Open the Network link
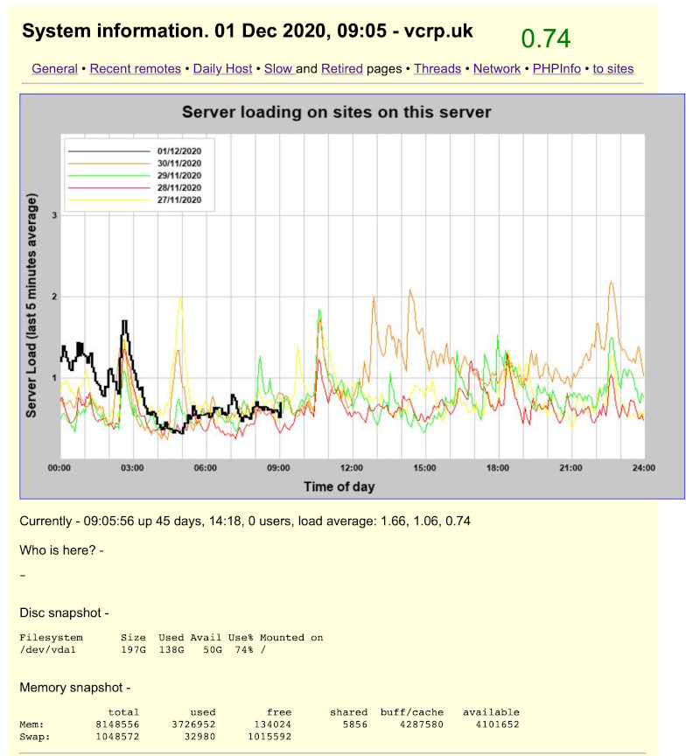The width and height of the screenshot is (700, 756). pyautogui.click(x=497, y=68)
